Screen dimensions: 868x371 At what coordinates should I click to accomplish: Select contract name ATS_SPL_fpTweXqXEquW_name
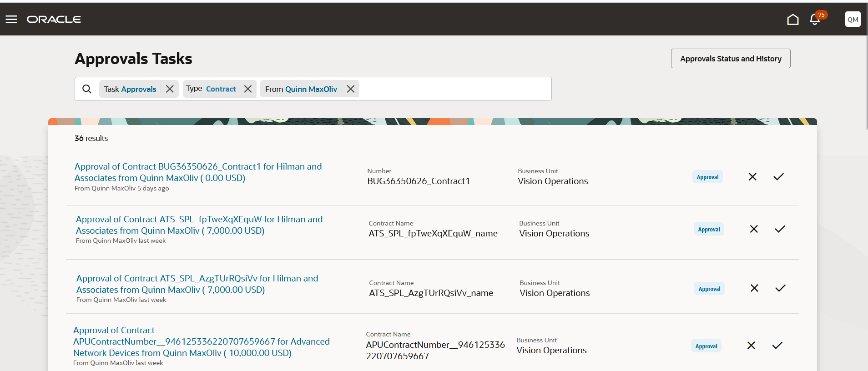pos(433,233)
